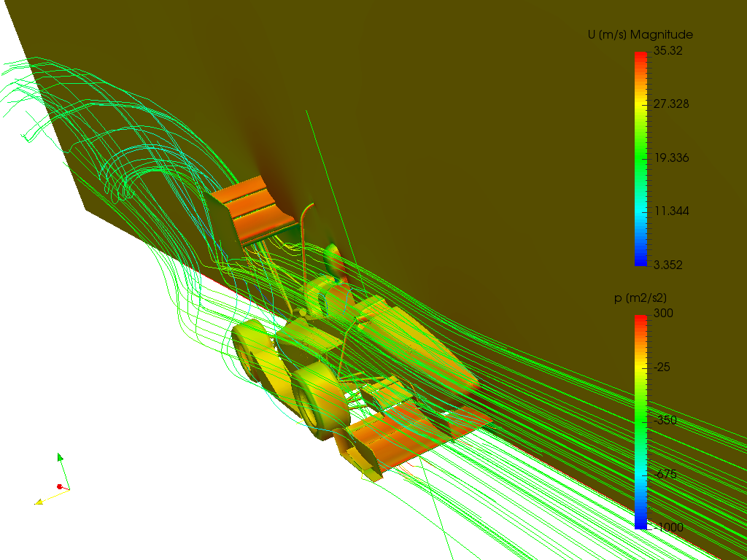Click the -1000 minimum pressure label

pyautogui.click(x=667, y=528)
